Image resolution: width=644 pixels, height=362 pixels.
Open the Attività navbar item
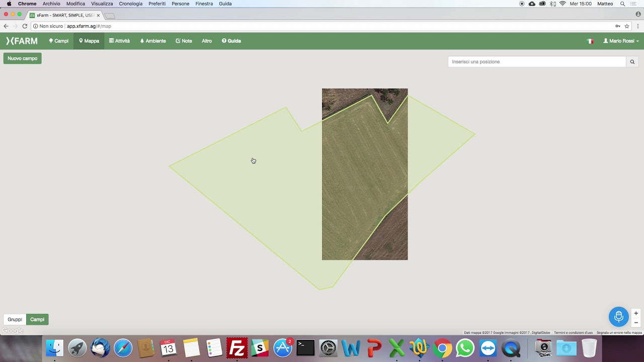(x=120, y=41)
